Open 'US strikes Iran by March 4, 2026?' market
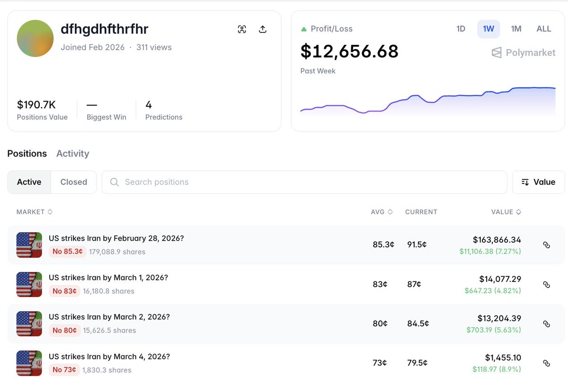 coord(109,357)
